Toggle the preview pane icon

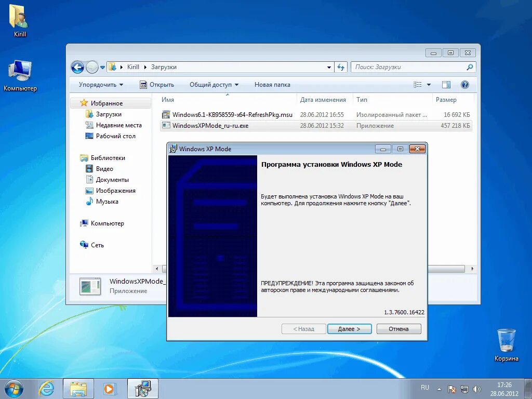[x=446, y=85]
